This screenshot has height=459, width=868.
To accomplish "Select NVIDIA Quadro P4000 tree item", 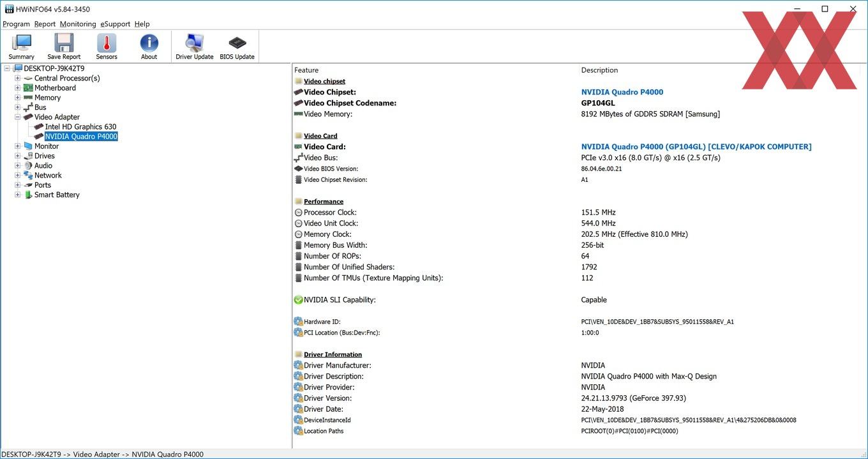I will pos(81,137).
